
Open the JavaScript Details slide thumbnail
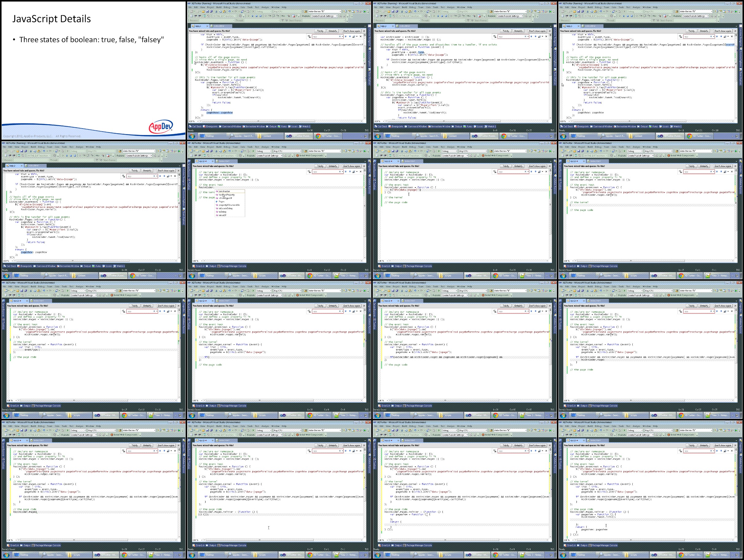94,70
